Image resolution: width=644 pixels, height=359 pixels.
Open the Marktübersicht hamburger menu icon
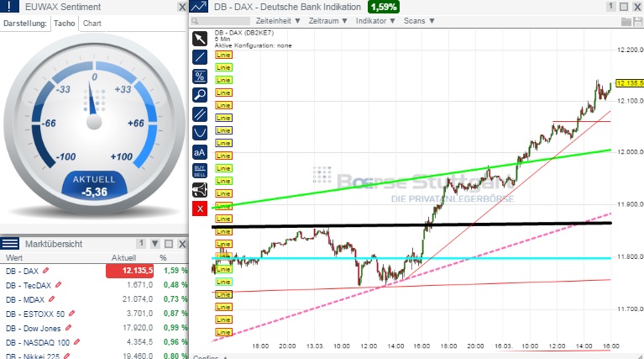(9, 244)
